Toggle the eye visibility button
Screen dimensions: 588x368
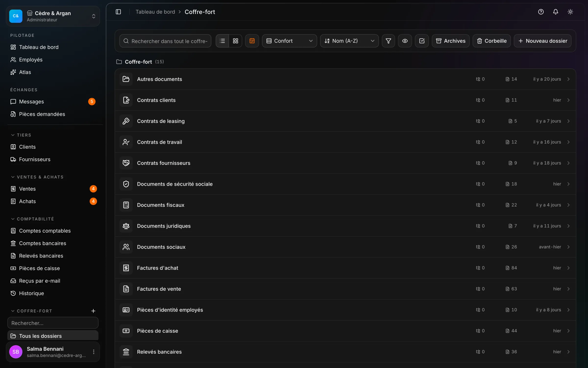click(x=405, y=41)
